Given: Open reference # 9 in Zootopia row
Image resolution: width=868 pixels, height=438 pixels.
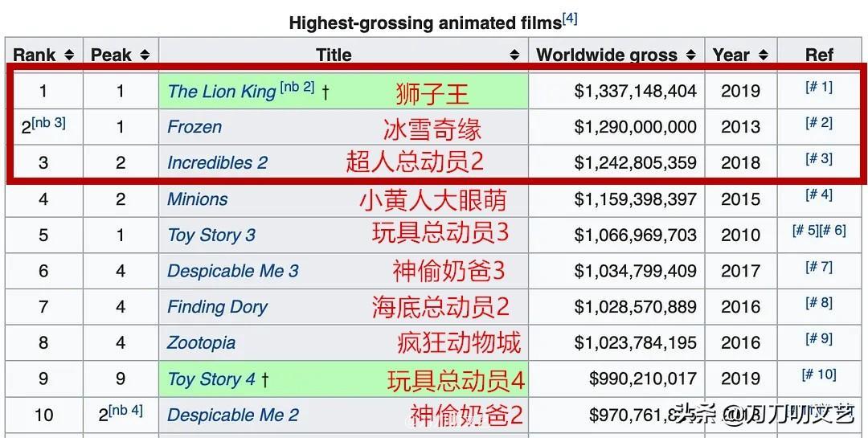Looking at the screenshot, I should tap(819, 338).
